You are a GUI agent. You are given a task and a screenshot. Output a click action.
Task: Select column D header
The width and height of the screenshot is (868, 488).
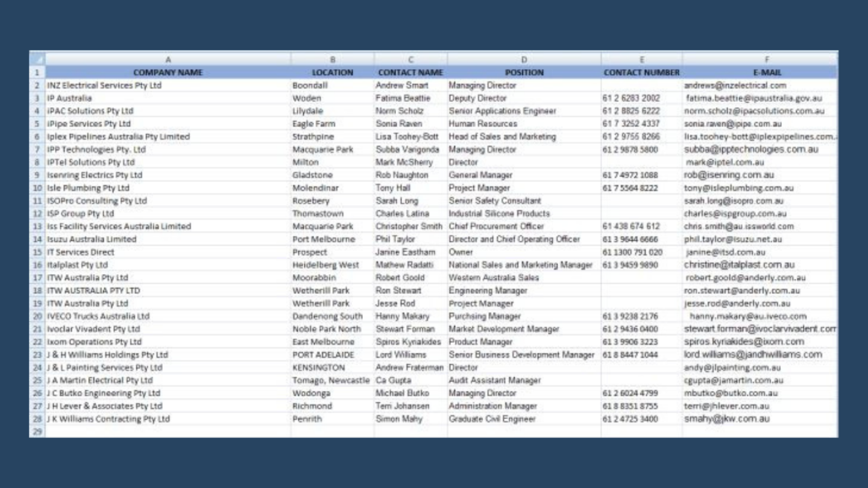[524, 60]
